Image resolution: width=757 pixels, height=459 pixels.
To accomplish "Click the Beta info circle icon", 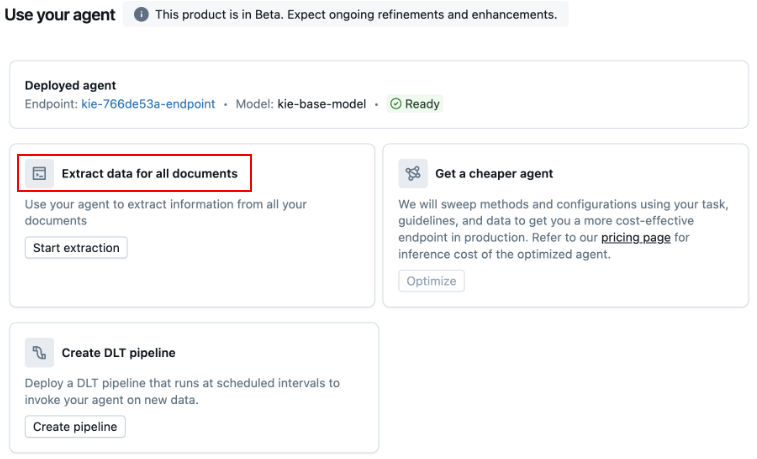I will tap(141, 14).
